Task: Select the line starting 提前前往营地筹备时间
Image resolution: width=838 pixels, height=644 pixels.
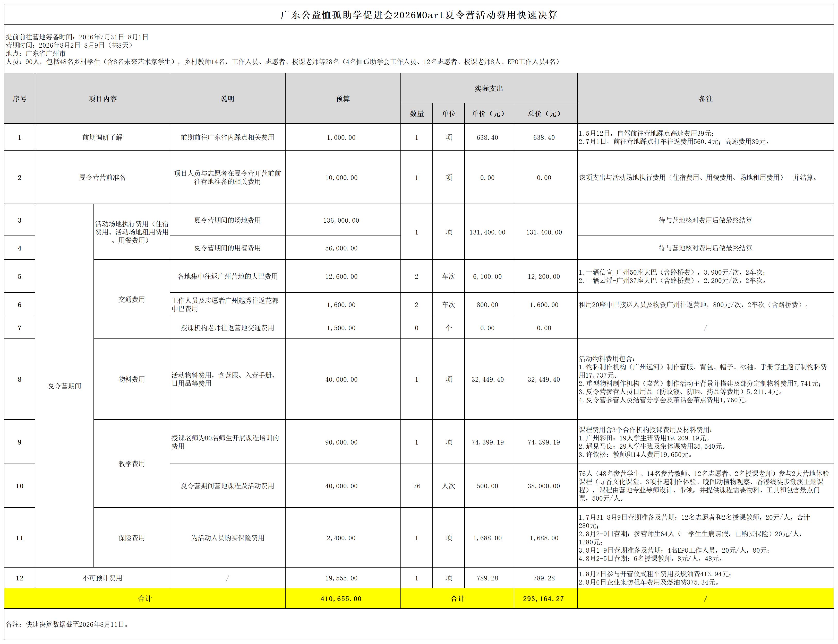Action: 77,37
